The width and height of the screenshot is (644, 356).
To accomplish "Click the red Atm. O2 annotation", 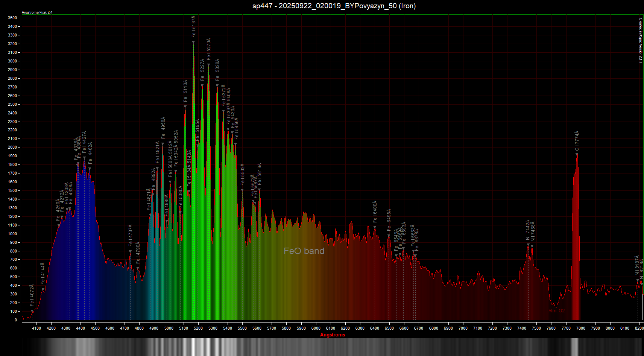I will 556,311.
